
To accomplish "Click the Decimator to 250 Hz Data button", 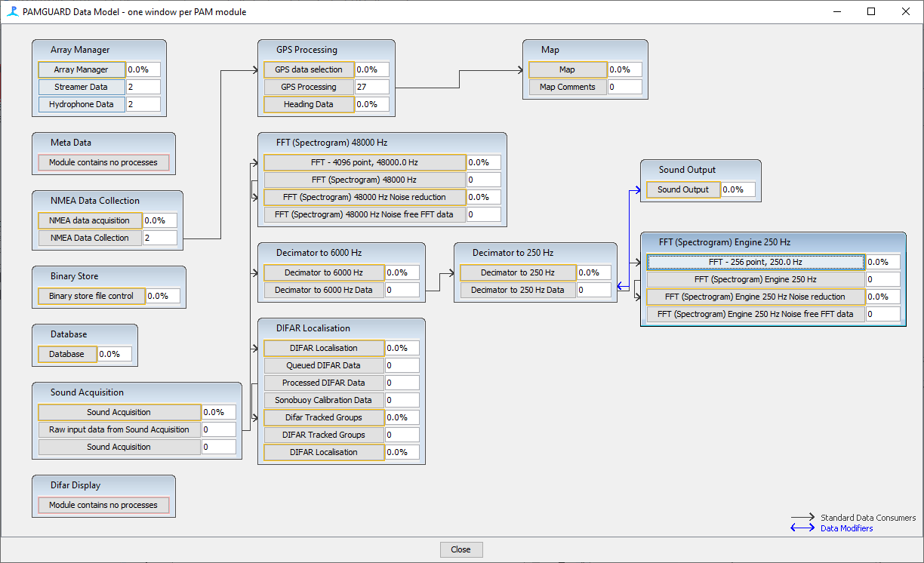I will 518,290.
